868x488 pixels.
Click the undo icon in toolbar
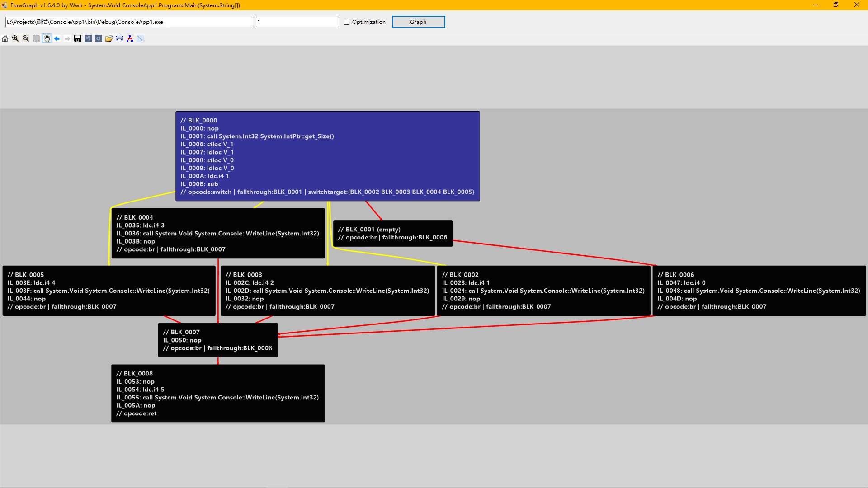[x=88, y=39]
